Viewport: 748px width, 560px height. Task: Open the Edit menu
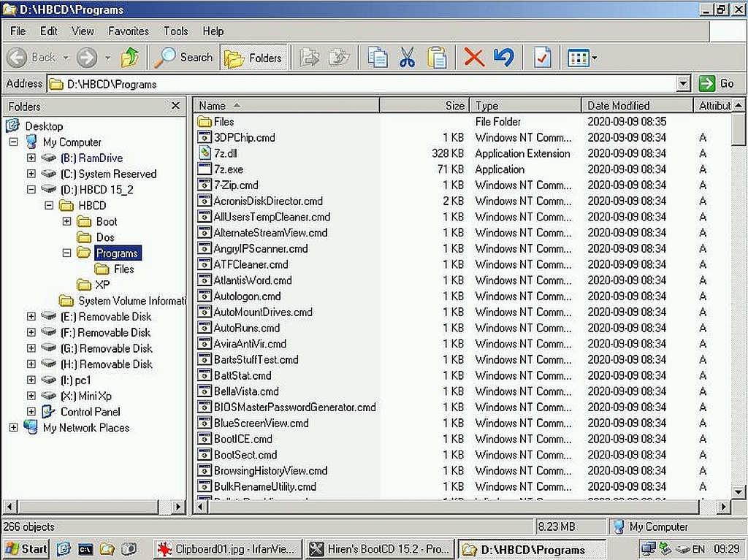click(x=49, y=31)
